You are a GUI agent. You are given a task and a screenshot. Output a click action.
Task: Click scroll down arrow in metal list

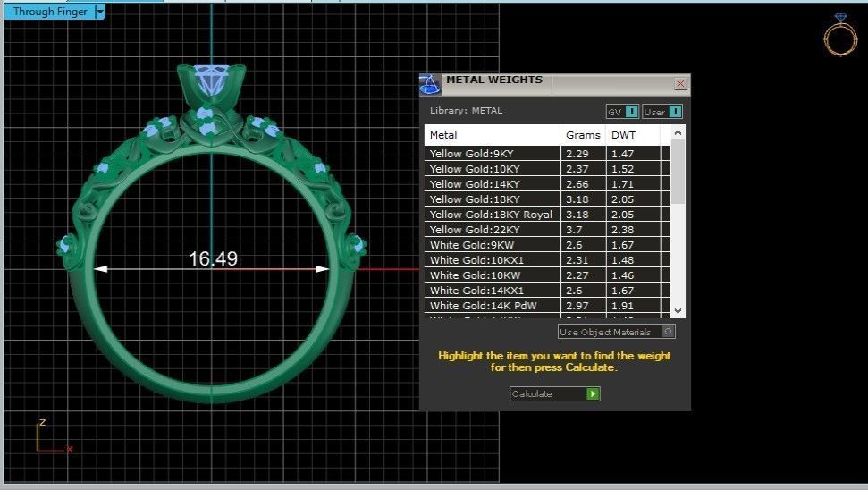tap(678, 311)
